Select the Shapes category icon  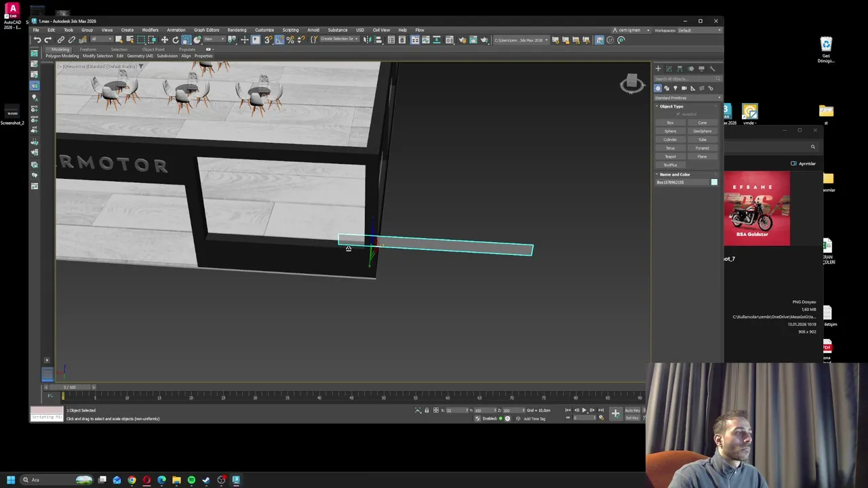(x=667, y=88)
